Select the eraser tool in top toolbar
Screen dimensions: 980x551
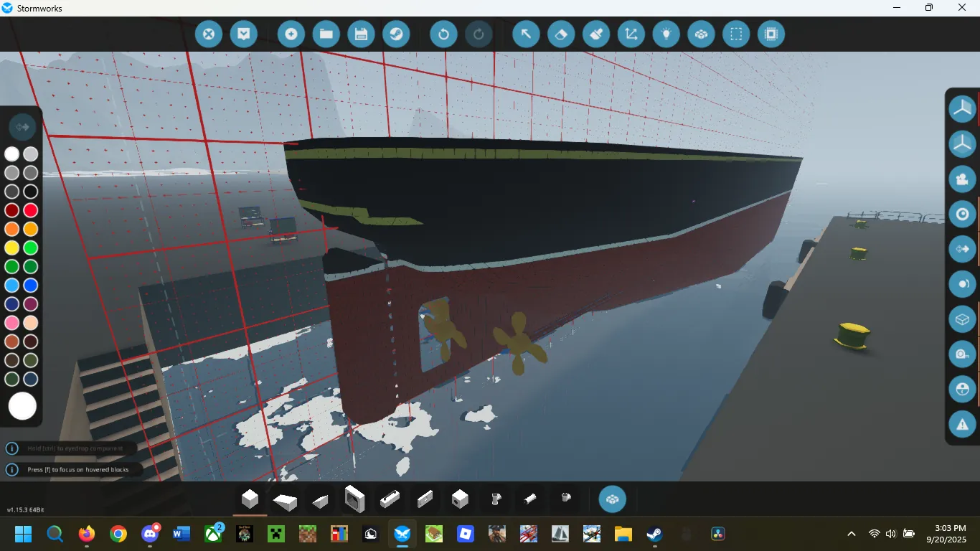click(561, 34)
